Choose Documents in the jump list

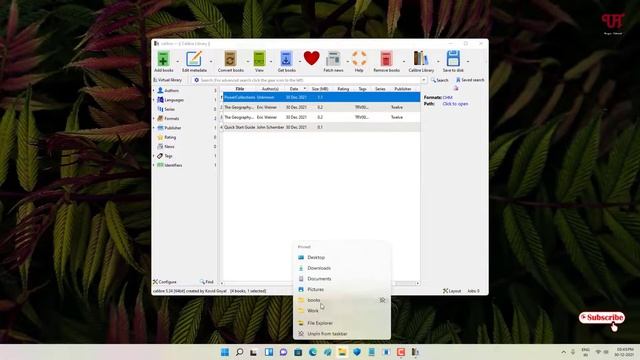342,279
